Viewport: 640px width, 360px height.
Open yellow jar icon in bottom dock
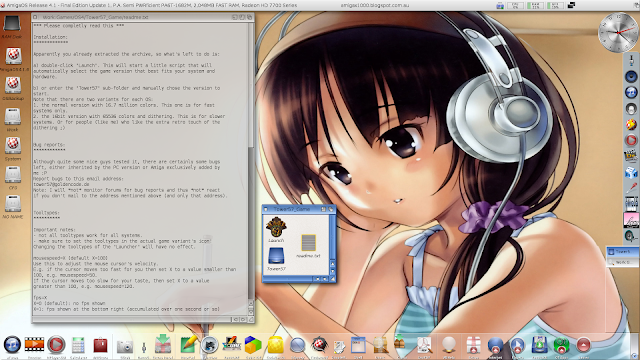pos(276,345)
